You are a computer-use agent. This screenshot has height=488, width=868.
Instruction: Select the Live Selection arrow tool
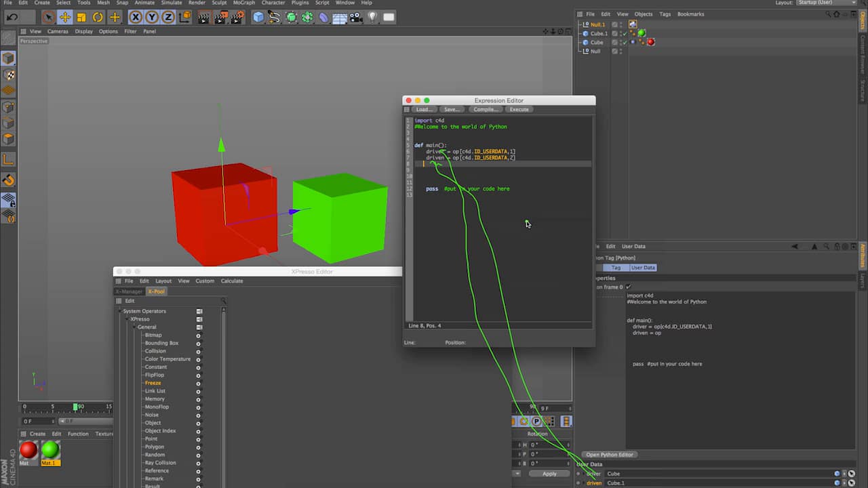[x=48, y=17]
